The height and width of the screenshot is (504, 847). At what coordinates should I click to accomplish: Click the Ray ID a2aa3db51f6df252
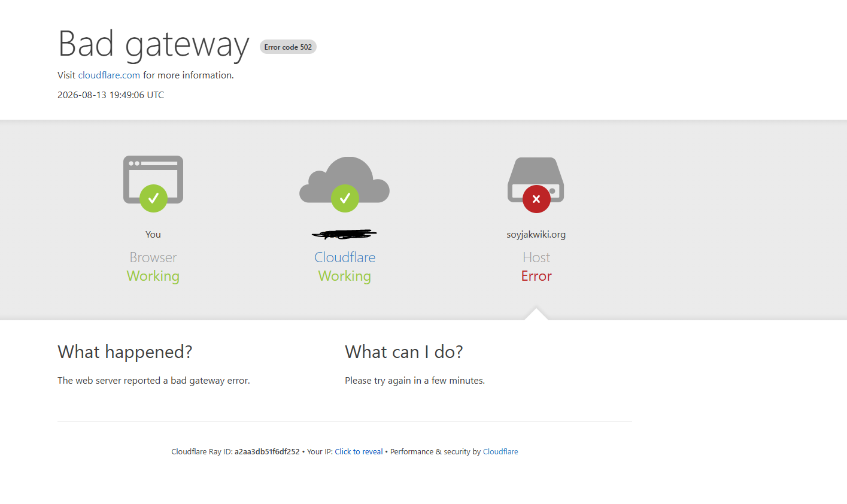pyautogui.click(x=267, y=452)
